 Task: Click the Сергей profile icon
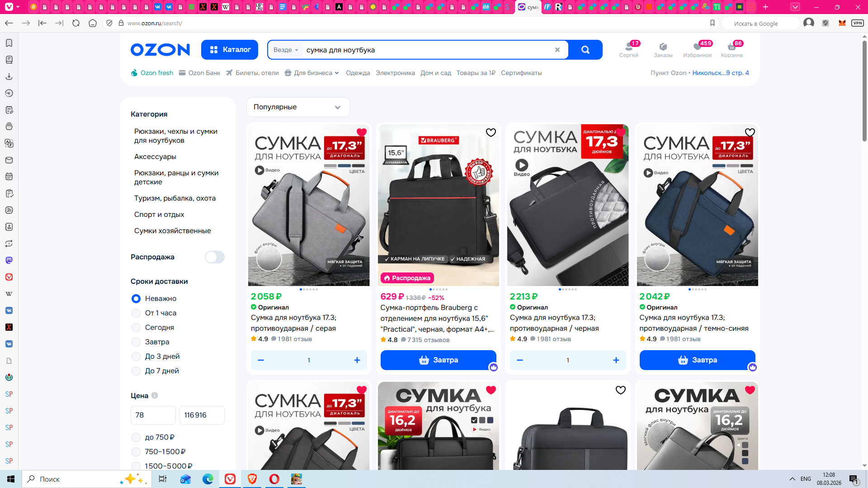pos(628,47)
